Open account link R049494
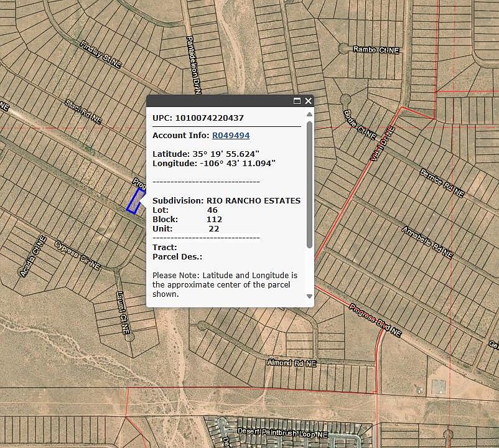The height and width of the screenshot is (448, 499). click(x=231, y=135)
